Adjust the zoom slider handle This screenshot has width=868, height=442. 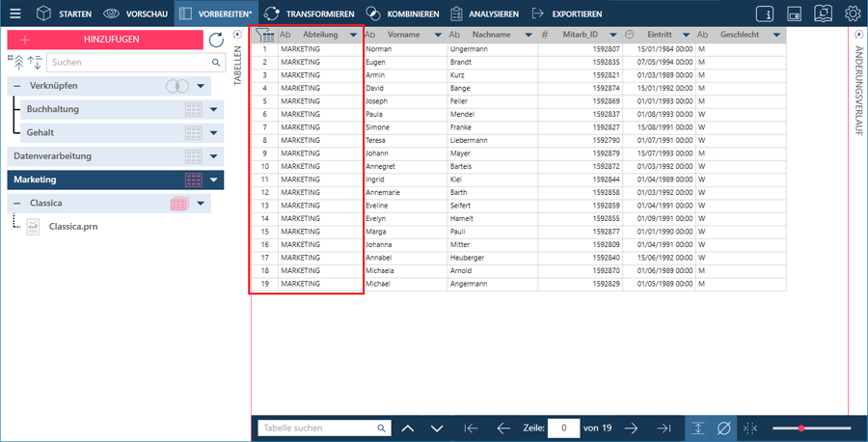[x=801, y=428]
